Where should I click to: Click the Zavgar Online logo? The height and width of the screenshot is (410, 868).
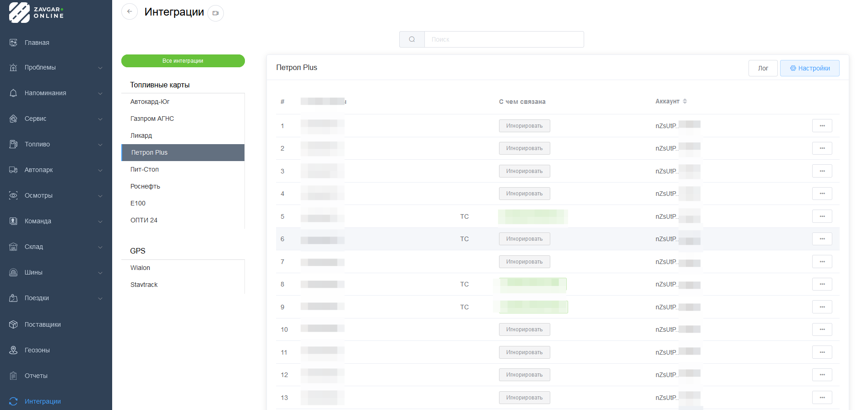point(37,12)
